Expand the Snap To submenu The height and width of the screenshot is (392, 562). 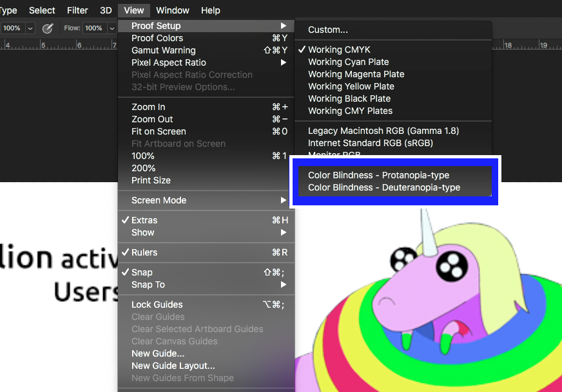206,285
